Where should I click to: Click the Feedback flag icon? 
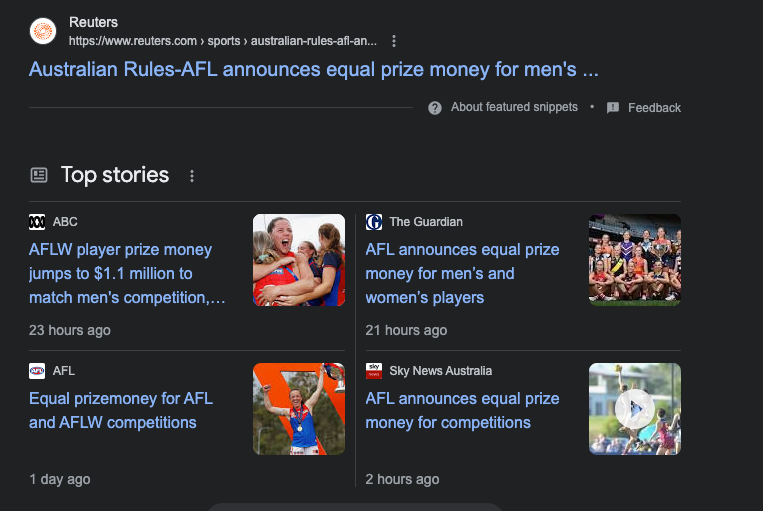(x=613, y=108)
